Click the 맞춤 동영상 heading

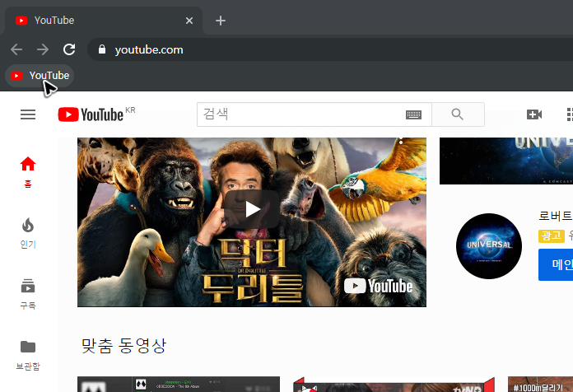click(123, 346)
